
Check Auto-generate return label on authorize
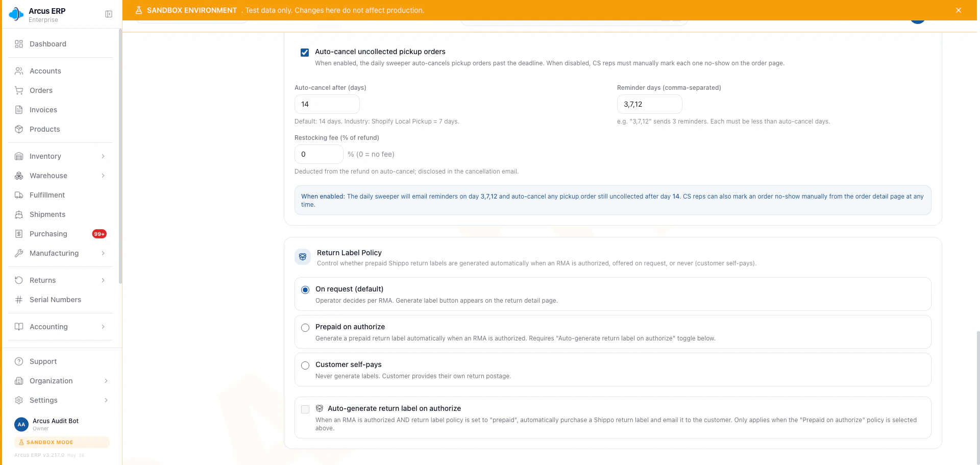[x=305, y=409]
